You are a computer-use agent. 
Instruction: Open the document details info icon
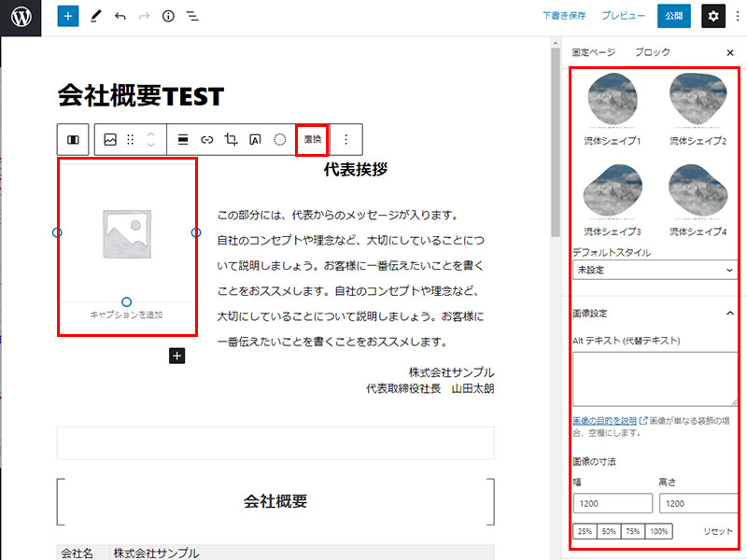coord(168,17)
